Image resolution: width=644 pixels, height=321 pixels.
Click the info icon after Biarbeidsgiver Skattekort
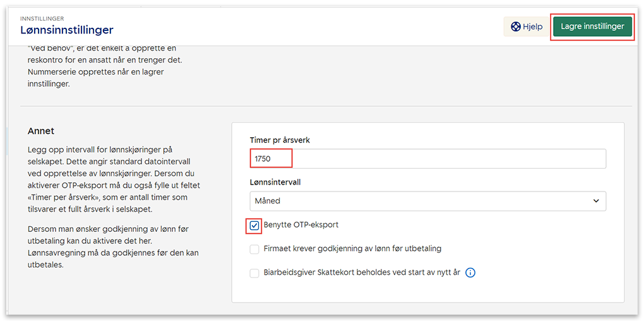[x=470, y=273]
